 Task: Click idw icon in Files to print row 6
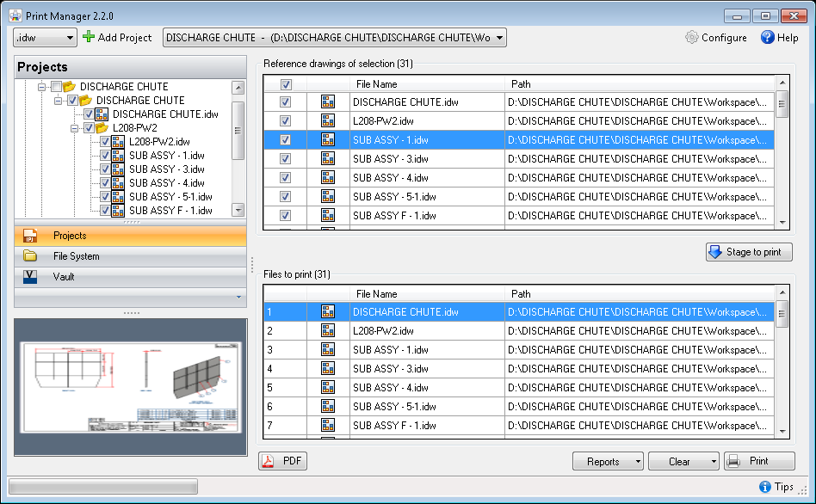click(328, 407)
